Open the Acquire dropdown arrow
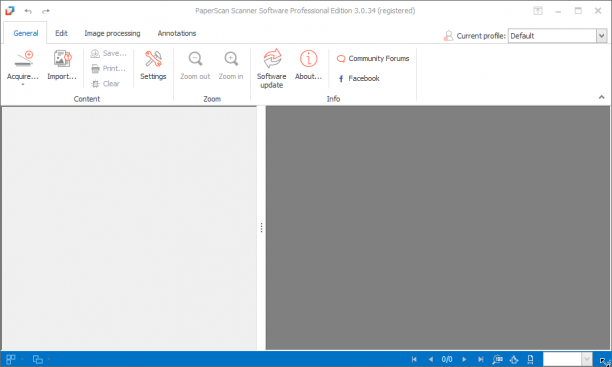The height and width of the screenshot is (367, 612). pos(23,84)
